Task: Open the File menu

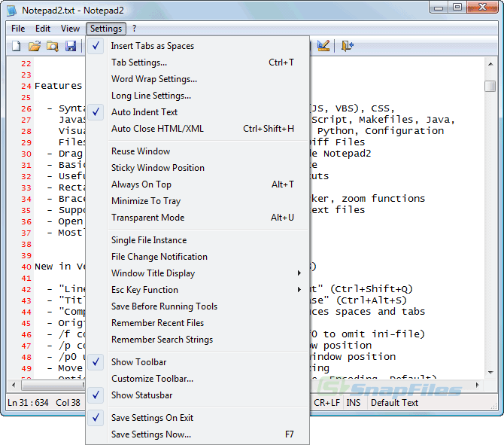Action: 18,29
